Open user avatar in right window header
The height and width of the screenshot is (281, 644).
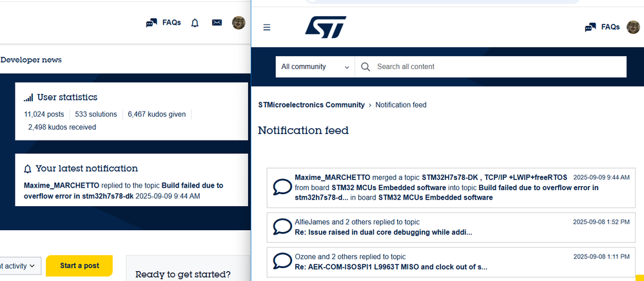point(633,27)
